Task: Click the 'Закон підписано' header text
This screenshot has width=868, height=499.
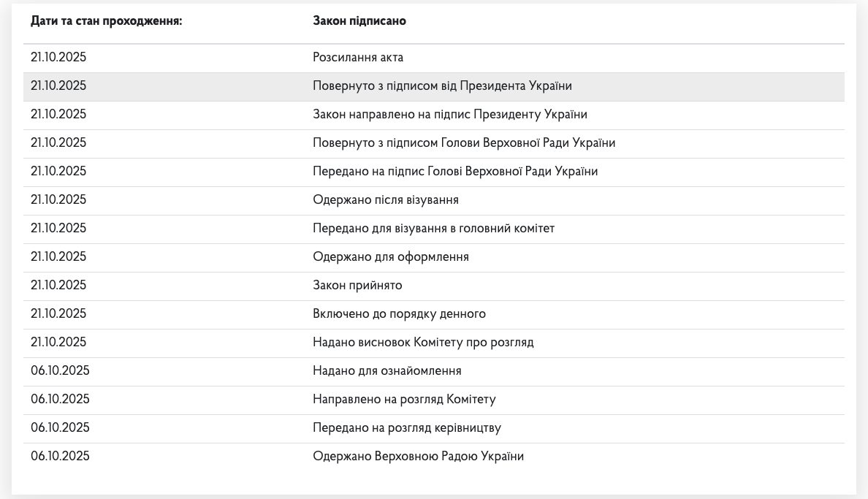Action: pos(359,21)
